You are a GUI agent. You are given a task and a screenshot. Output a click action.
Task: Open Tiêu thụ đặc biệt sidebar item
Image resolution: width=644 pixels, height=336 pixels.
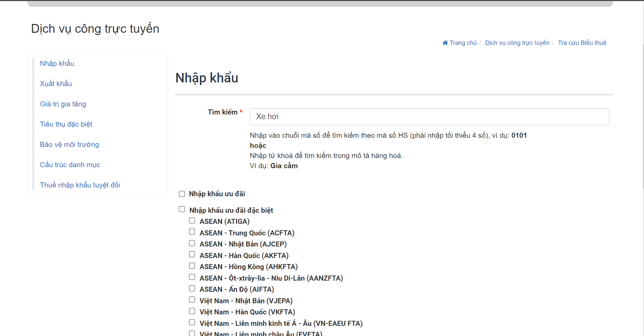[66, 124]
